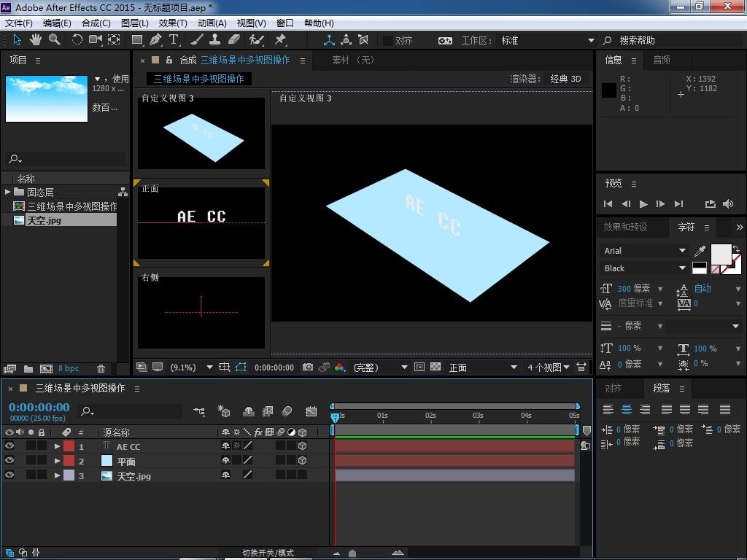This screenshot has width=747, height=560.
Task: Select the Clone Stamp tool
Action: (215, 40)
